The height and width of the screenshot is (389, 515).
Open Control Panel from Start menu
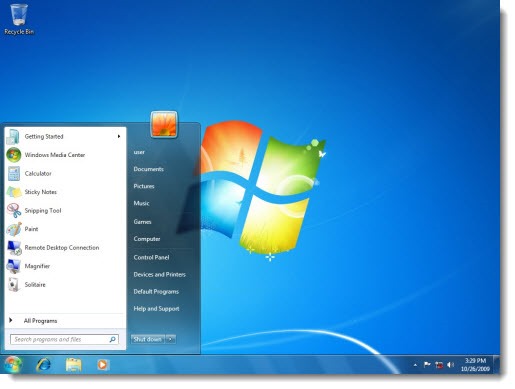click(151, 257)
